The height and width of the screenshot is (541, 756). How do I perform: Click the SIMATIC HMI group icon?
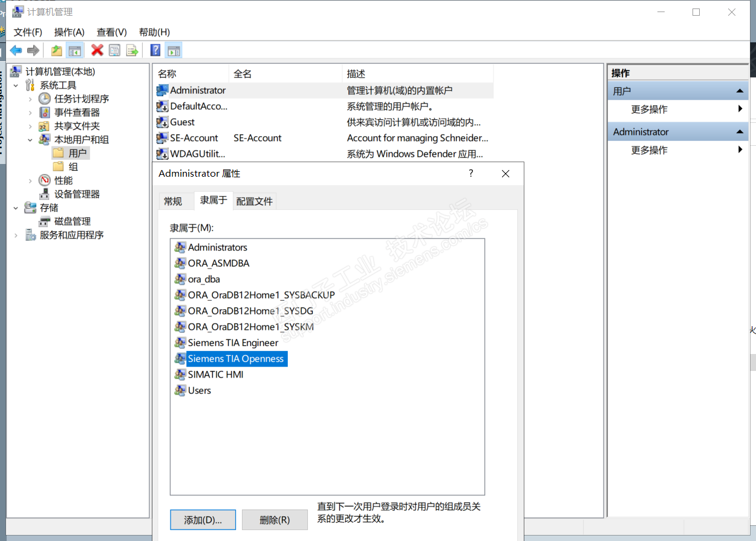tap(180, 375)
